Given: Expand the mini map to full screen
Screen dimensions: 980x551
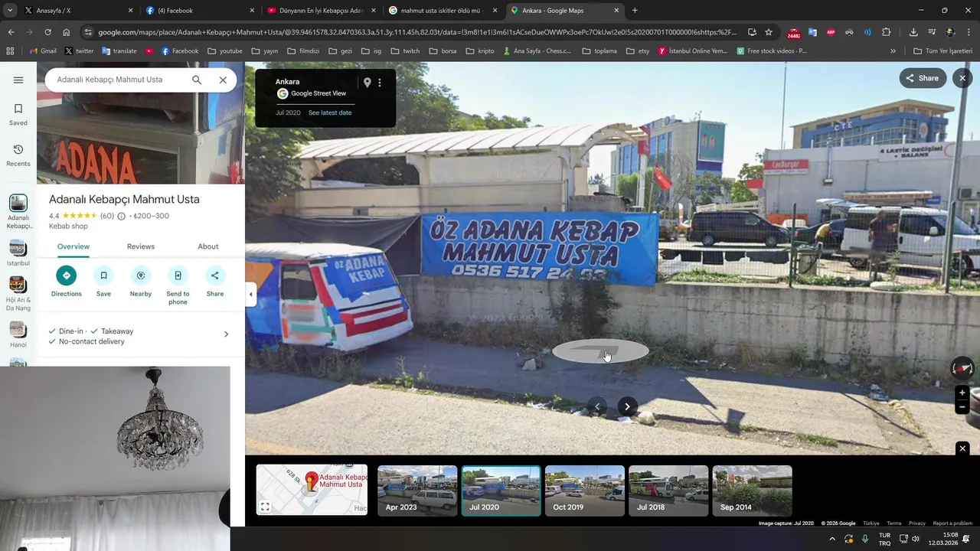Looking at the screenshot, I should pos(265,507).
